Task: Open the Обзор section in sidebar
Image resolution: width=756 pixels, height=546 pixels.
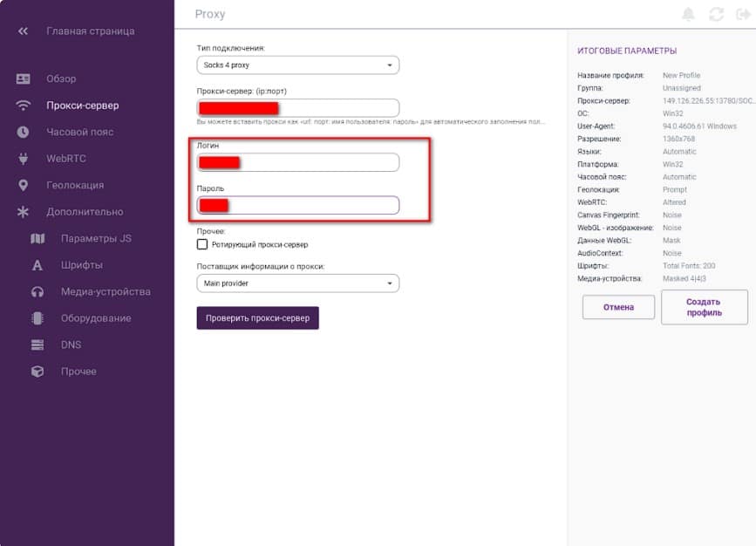Action: pyautogui.click(x=61, y=79)
